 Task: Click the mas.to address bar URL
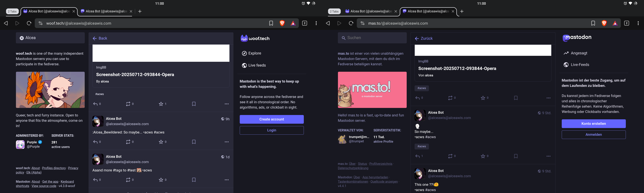tap(398, 23)
